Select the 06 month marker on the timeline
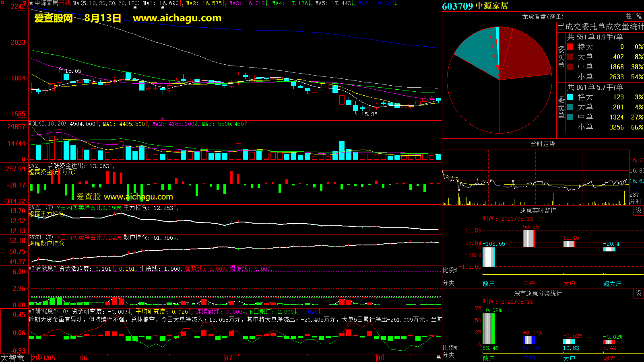The image size is (644, 362). 83,358
